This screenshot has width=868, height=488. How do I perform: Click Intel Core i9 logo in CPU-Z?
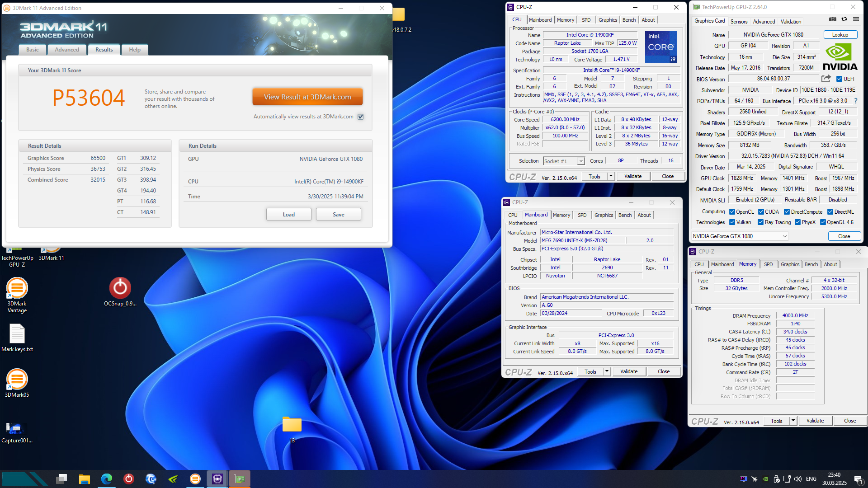[x=660, y=47]
